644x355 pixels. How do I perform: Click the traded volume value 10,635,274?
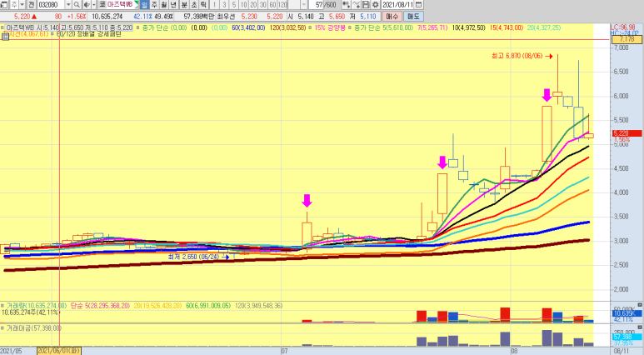(x=107, y=17)
